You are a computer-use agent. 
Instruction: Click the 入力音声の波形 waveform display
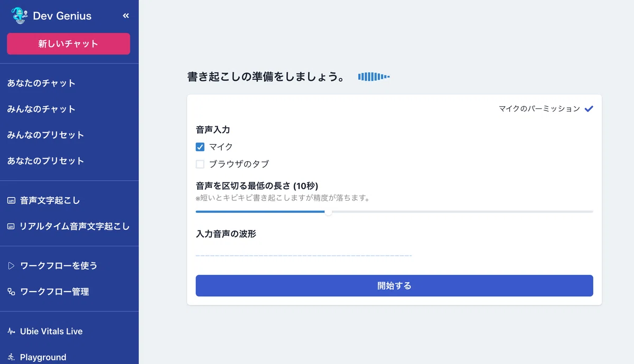coord(304,256)
